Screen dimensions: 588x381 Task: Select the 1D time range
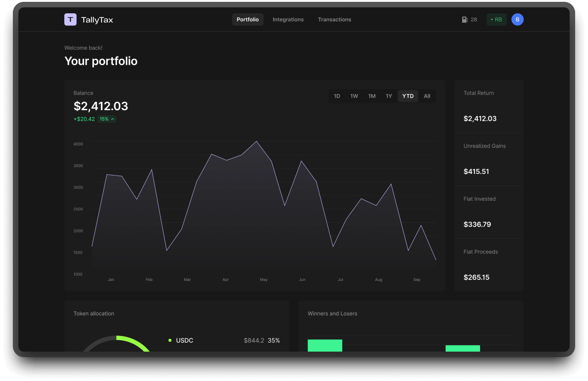(337, 96)
